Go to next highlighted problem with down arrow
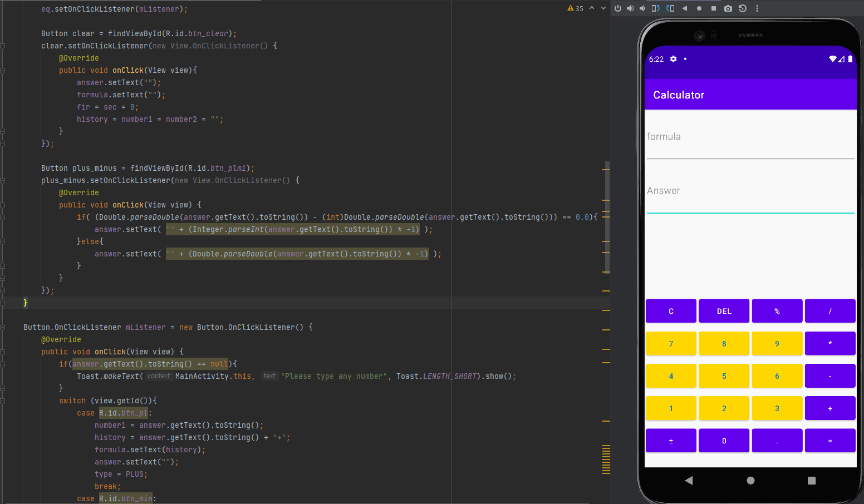864x504 pixels. 603,8
